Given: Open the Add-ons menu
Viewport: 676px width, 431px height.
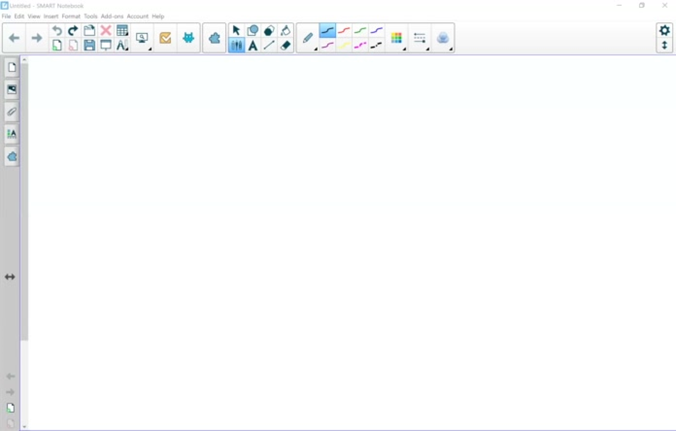Looking at the screenshot, I should (112, 16).
